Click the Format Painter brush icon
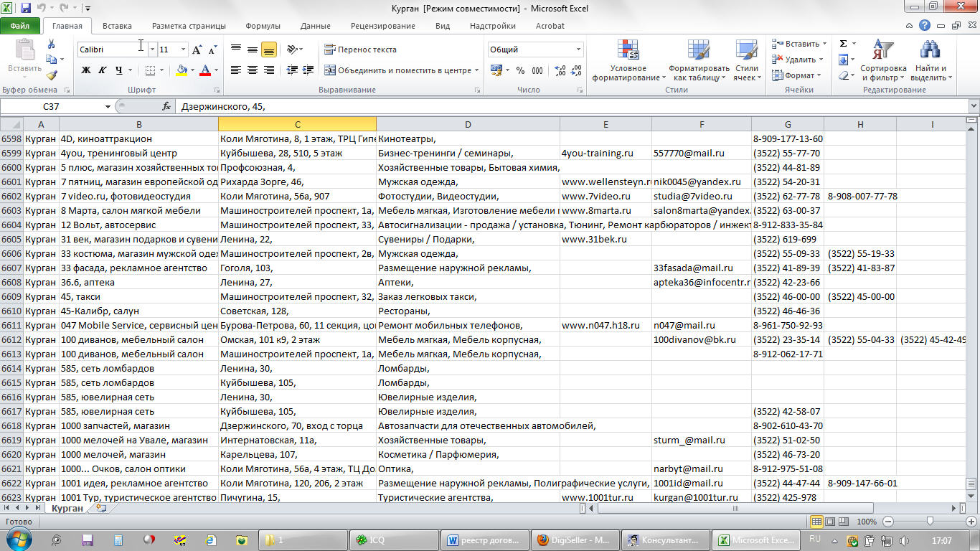 coord(51,75)
